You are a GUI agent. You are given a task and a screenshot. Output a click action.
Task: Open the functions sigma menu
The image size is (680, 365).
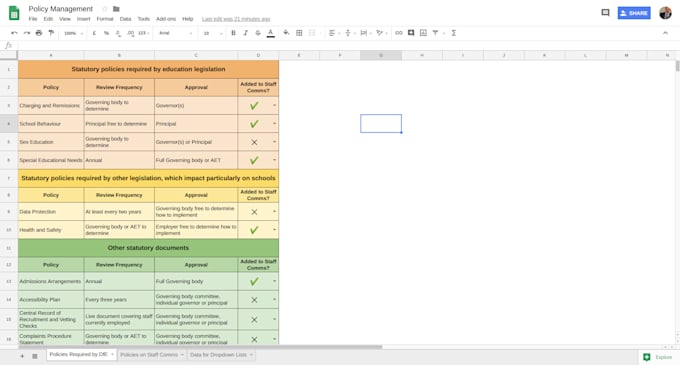coord(454,33)
